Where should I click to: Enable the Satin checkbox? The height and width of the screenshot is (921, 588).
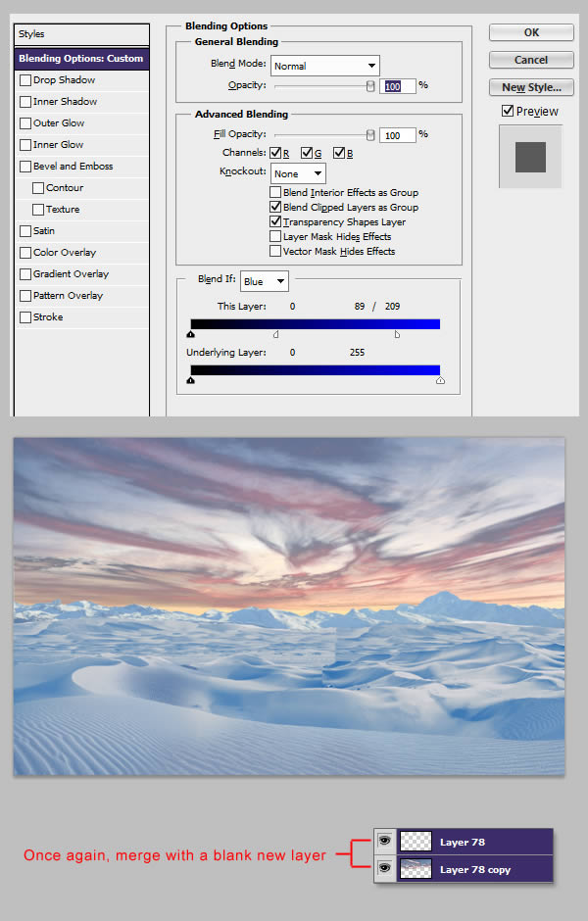coord(25,231)
